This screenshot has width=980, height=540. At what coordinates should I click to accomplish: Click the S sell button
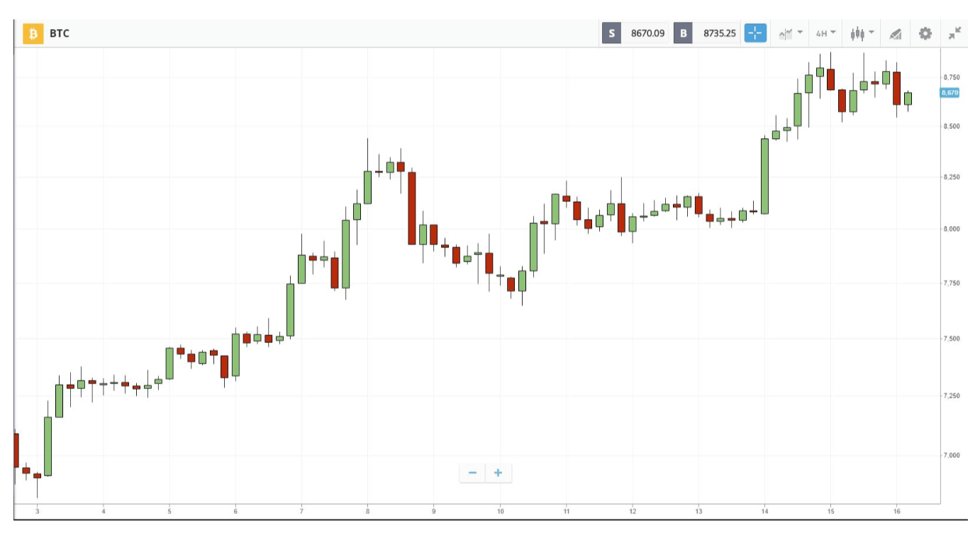(x=612, y=33)
